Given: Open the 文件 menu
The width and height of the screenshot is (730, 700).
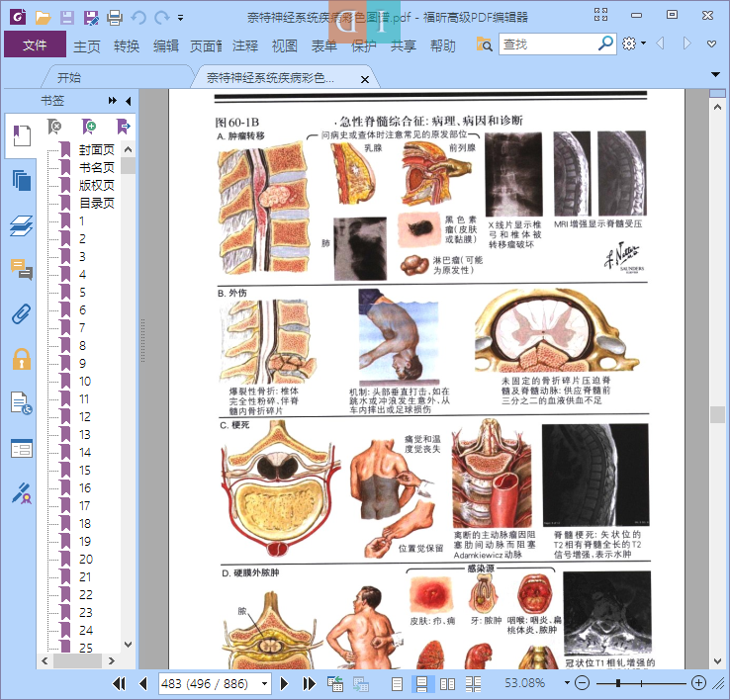Looking at the screenshot, I should tap(35, 44).
